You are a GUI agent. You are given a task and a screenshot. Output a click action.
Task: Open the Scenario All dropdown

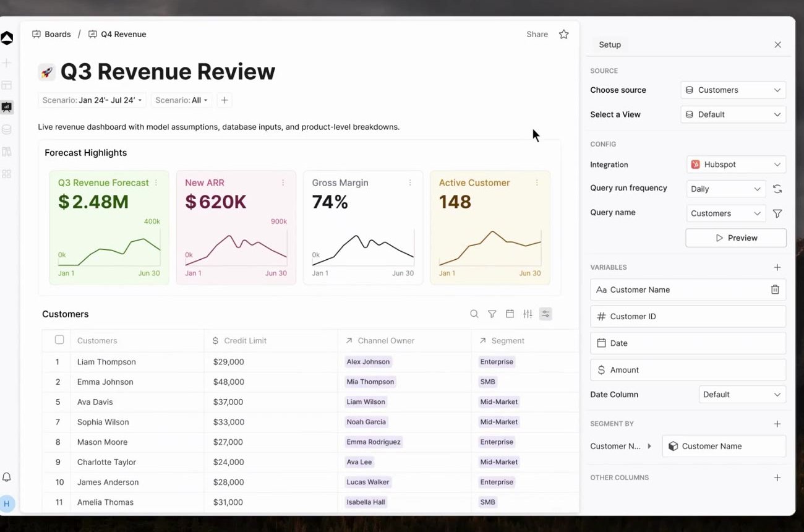click(x=182, y=100)
